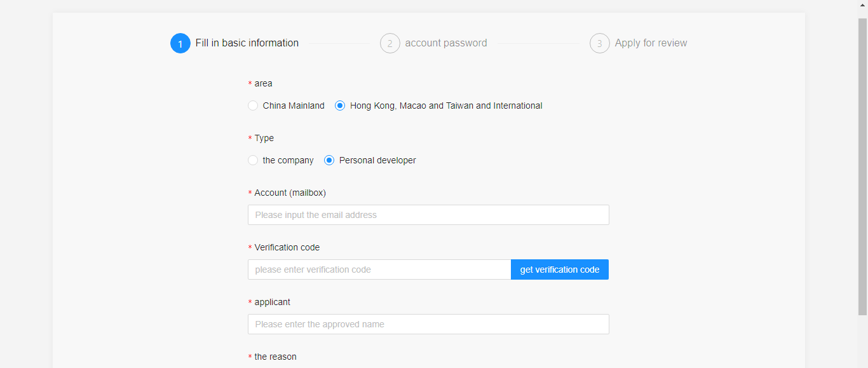868x368 pixels.
Task: Focus the verification code input field
Action: coord(379,269)
